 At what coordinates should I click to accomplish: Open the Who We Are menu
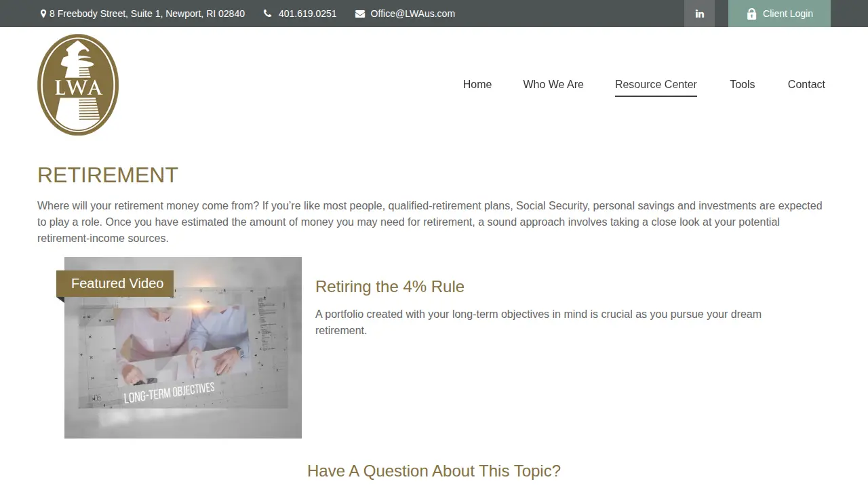click(x=553, y=84)
